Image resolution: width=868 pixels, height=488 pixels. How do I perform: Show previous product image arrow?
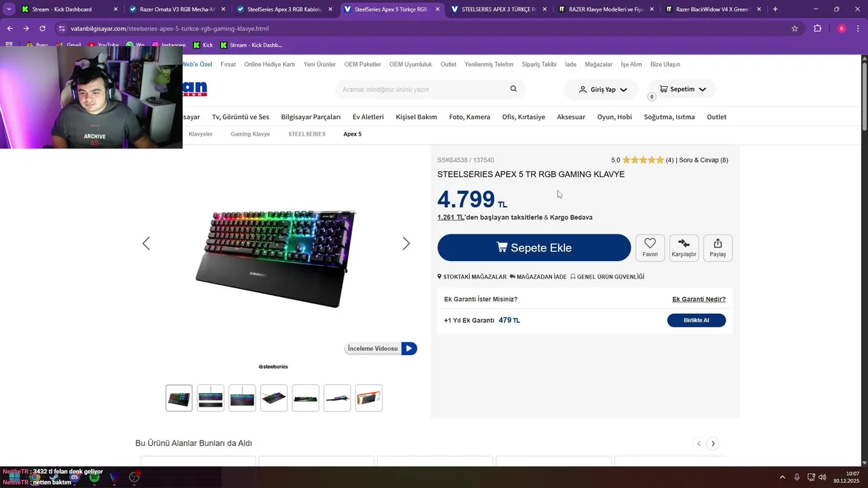(x=146, y=243)
